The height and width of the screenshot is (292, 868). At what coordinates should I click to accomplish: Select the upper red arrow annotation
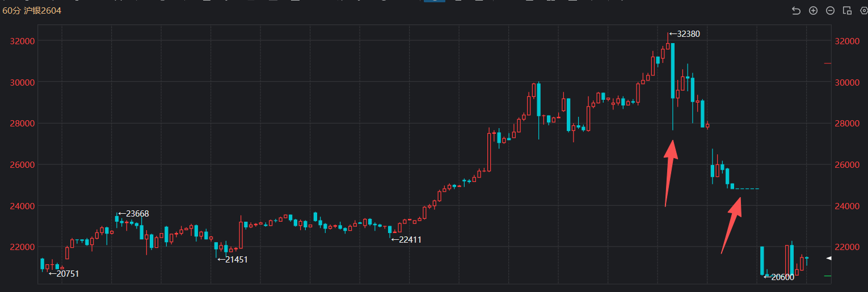(x=670, y=173)
